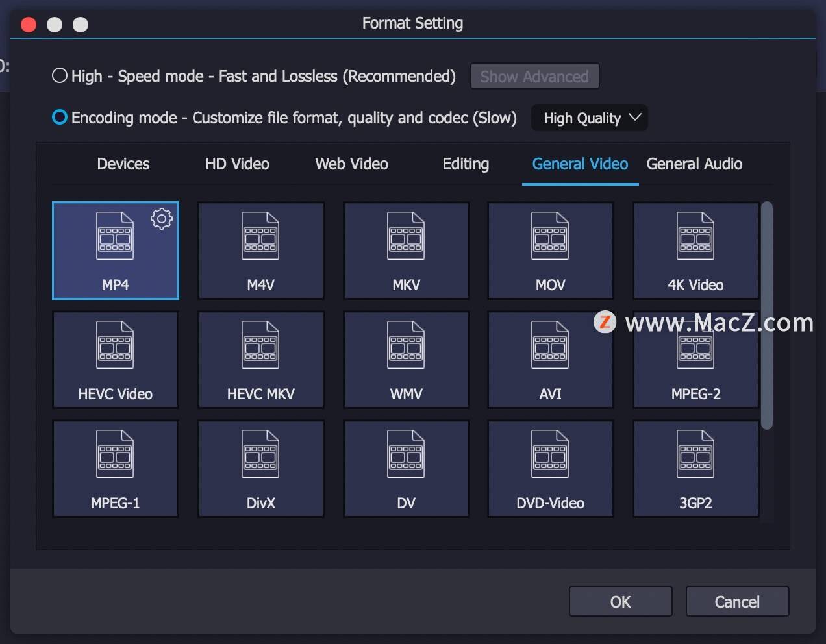Pick the DV format tile
826x644 pixels.
407,469
